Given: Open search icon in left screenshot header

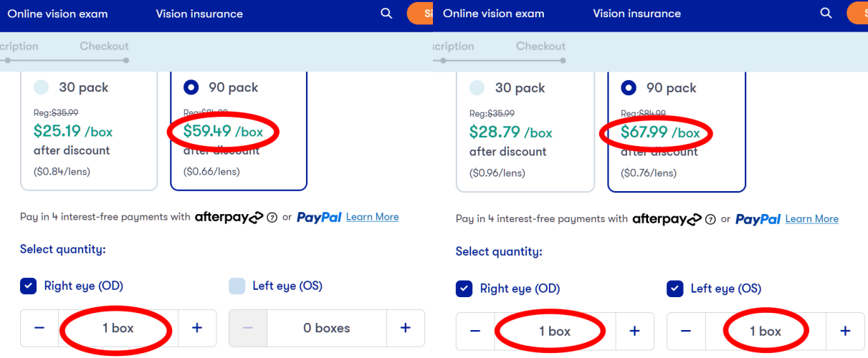Looking at the screenshot, I should click(x=386, y=14).
